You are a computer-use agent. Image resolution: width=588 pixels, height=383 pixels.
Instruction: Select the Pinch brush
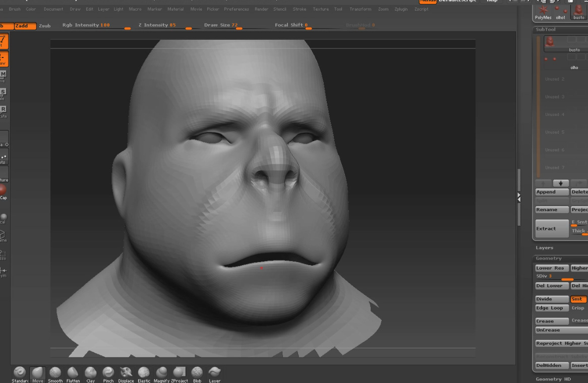[108, 373]
